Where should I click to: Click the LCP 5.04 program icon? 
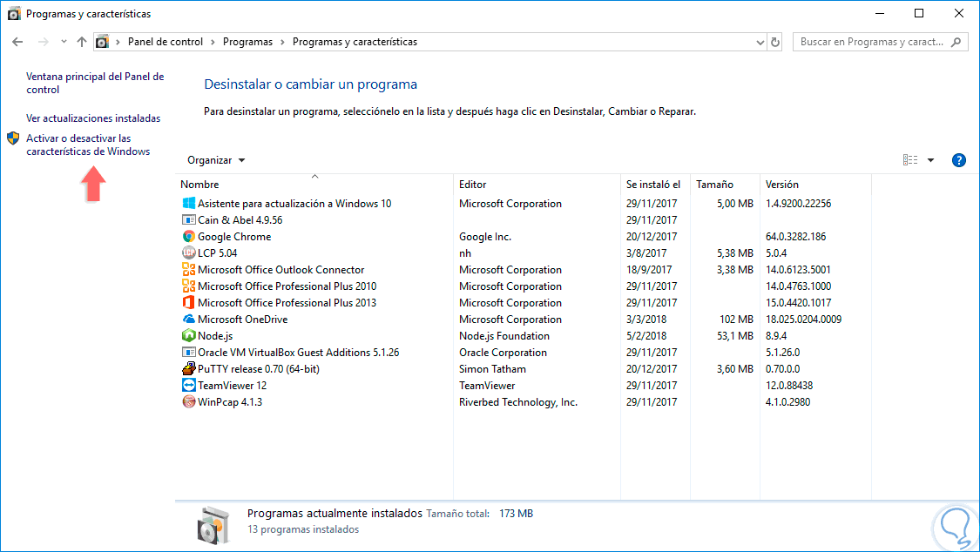pyautogui.click(x=188, y=252)
